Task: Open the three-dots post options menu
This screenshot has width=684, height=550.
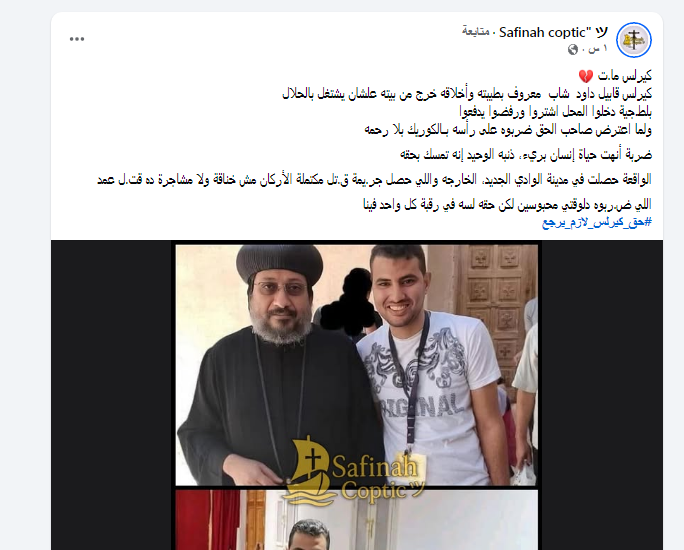Action: (x=77, y=39)
